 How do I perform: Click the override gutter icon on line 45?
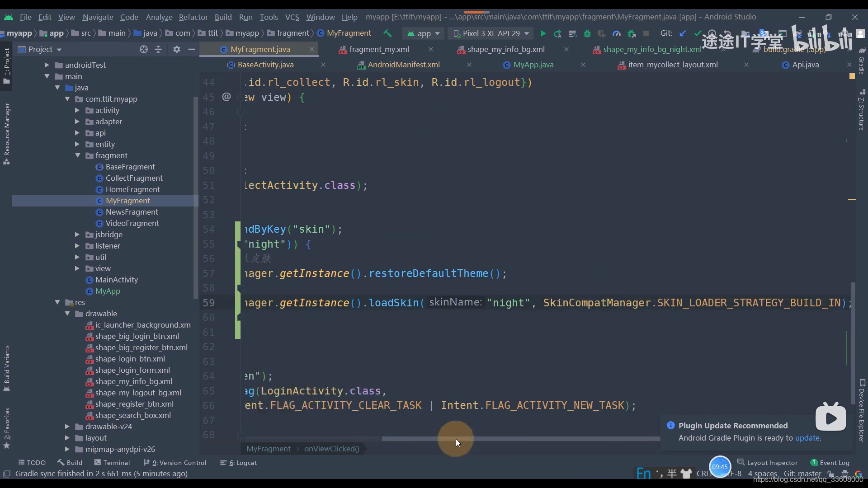tap(226, 97)
